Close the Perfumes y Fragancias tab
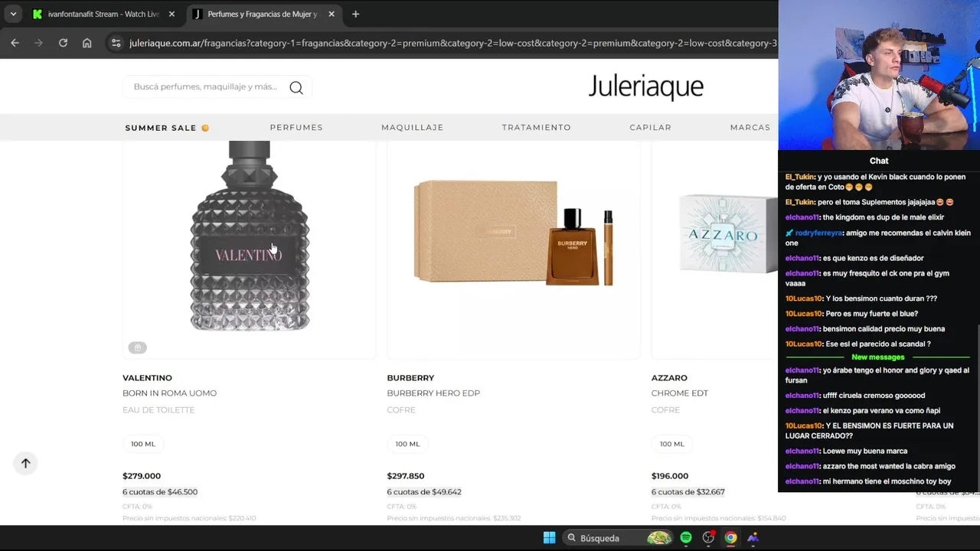Image resolution: width=980 pixels, height=551 pixels. (332, 14)
